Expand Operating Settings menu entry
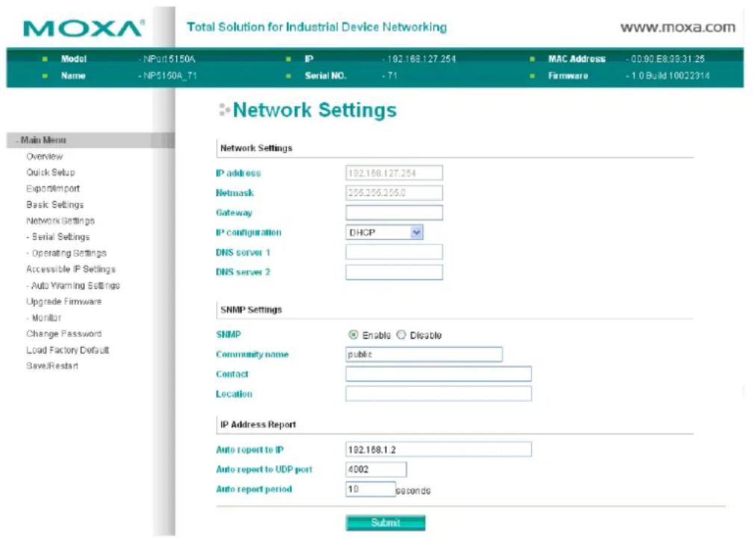 66,253
